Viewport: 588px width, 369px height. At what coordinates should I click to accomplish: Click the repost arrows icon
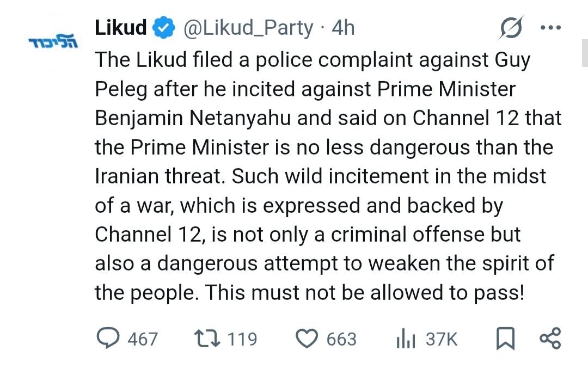click(207, 339)
